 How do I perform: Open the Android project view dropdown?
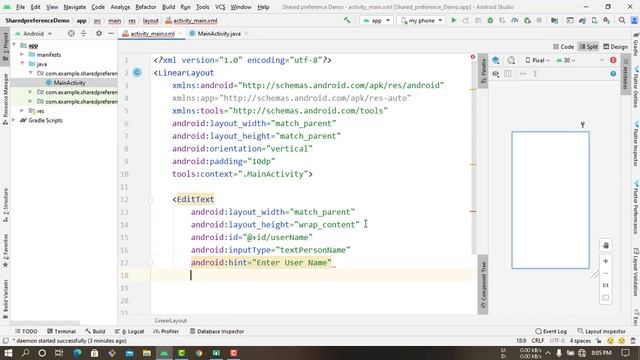click(x=33, y=33)
